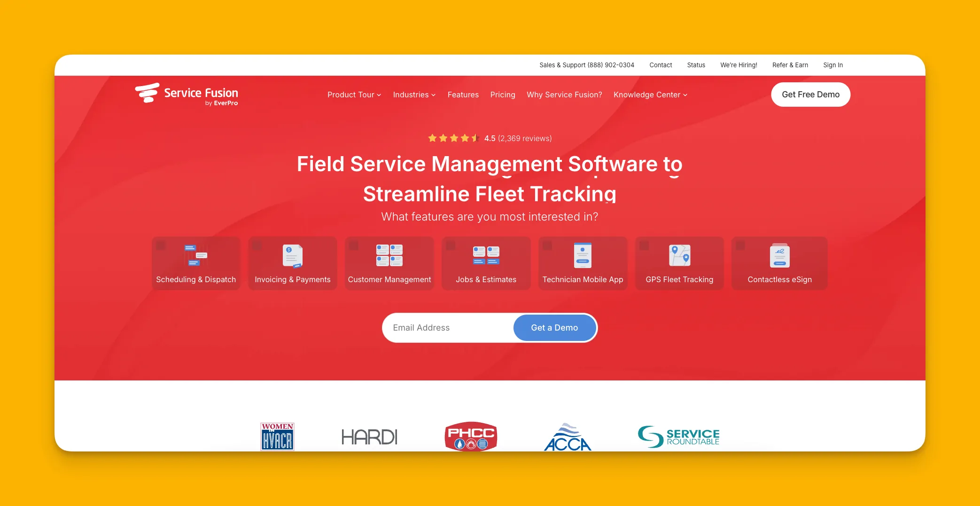Viewport: 980px width, 506px height.
Task: Click the Service Fusion logo
Action: pyautogui.click(x=186, y=94)
